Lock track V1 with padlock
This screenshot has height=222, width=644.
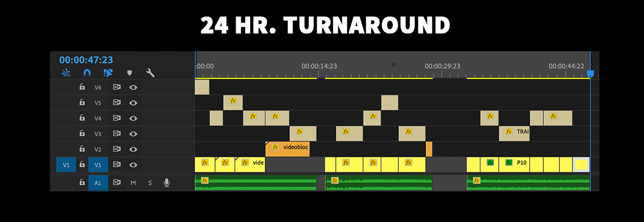[82, 164]
